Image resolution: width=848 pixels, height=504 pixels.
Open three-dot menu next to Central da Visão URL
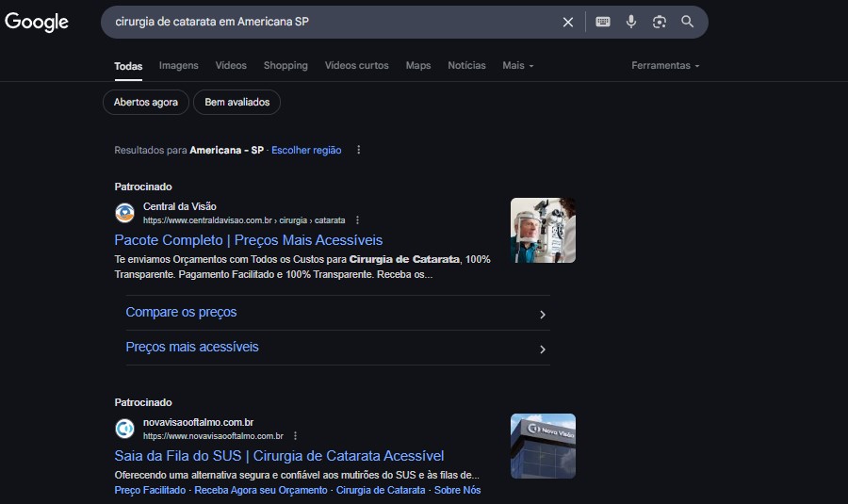[357, 220]
